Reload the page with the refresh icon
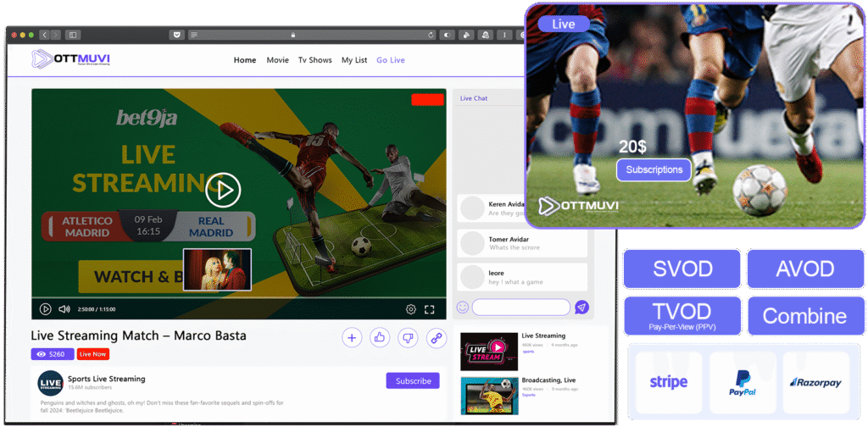 [x=431, y=35]
